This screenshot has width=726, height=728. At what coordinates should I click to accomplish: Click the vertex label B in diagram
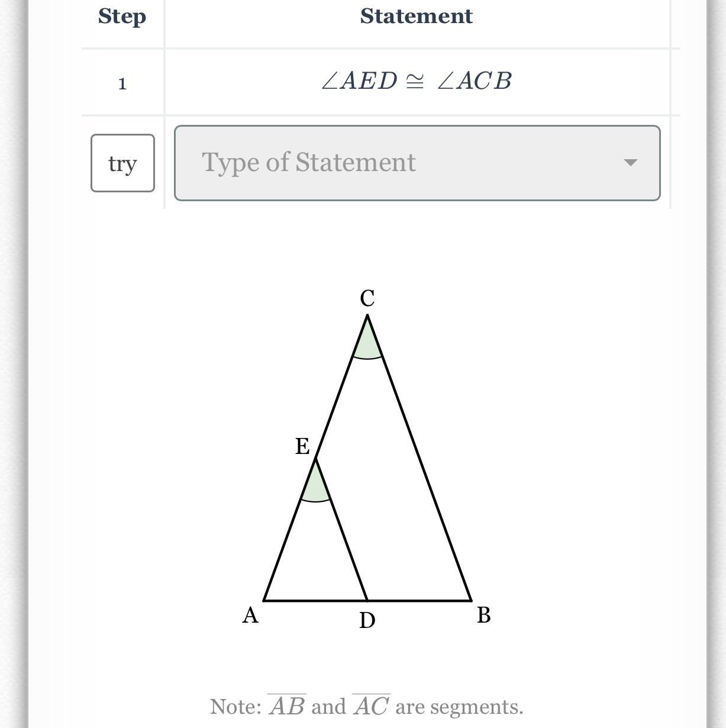pyautogui.click(x=483, y=616)
